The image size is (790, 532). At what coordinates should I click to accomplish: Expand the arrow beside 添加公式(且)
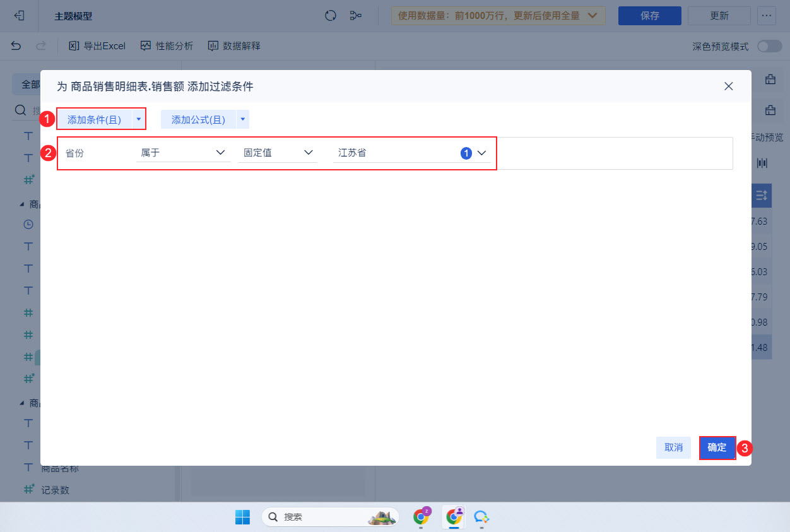pyautogui.click(x=242, y=119)
